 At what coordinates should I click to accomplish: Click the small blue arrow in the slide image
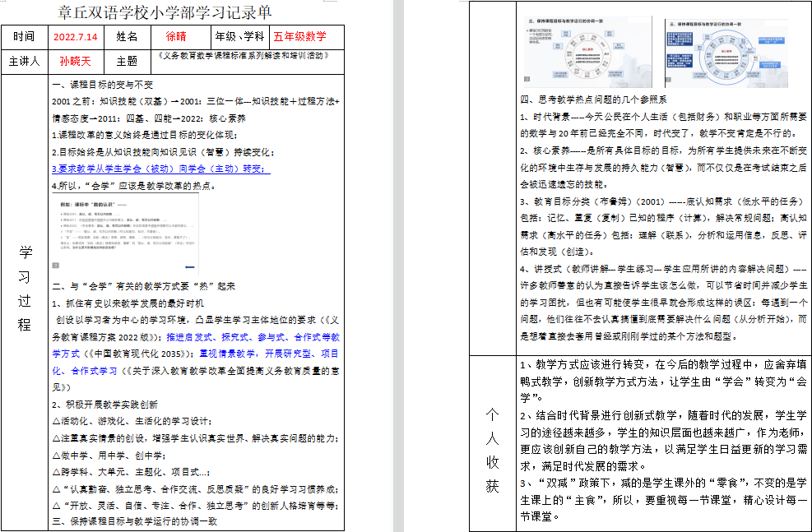190,266
